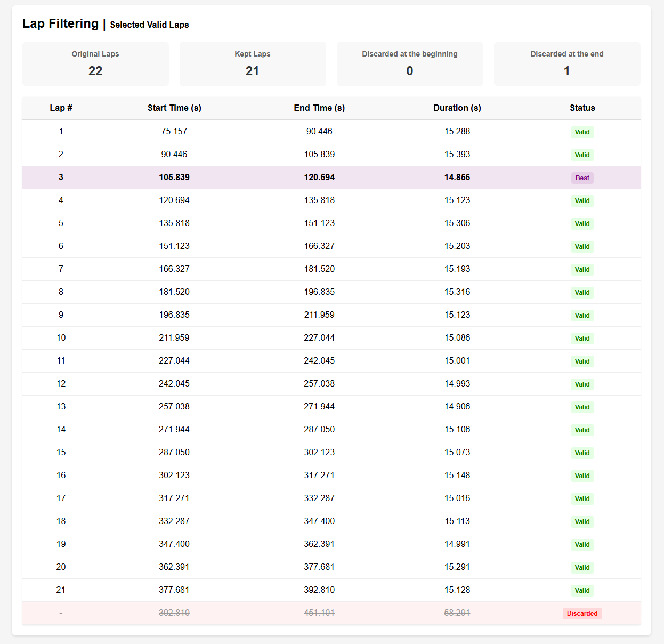Select end time 135.818
The image size is (664, 644).
(x=319, y=200)
